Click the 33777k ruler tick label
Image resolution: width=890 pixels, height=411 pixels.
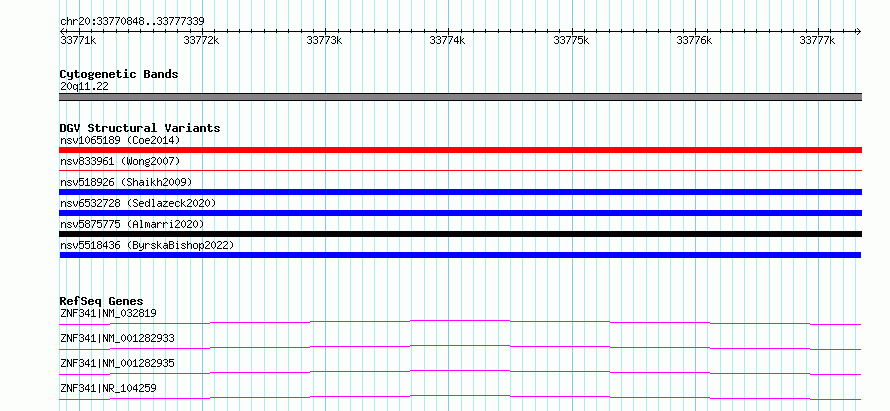point(817,41)
